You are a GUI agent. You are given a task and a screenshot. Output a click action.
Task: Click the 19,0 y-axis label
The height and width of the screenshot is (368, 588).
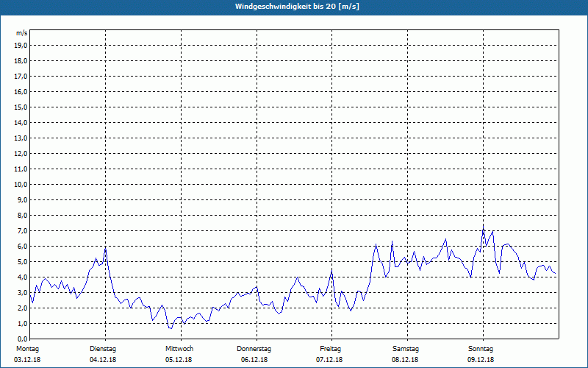point(21,46)
